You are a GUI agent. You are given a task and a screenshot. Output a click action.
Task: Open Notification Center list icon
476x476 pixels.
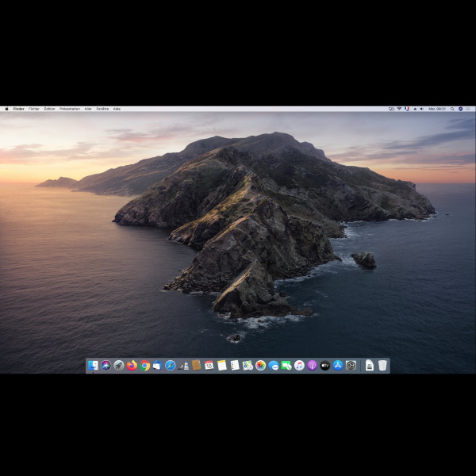[469, 109]
